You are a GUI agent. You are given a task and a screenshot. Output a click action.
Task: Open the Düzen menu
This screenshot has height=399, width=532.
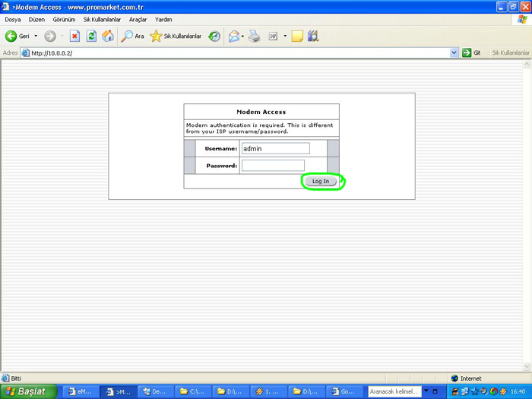click(x=36, y=20)
